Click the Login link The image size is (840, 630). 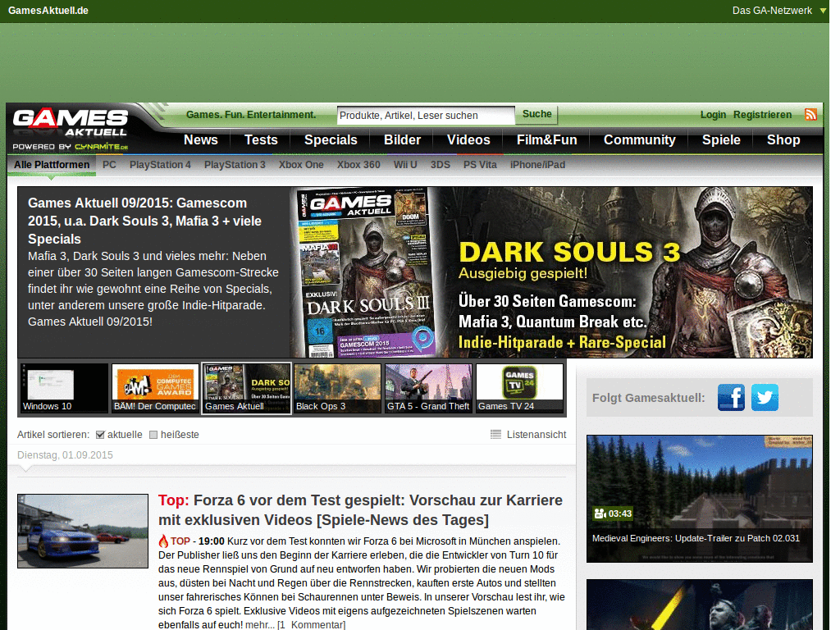coord(713,115)
